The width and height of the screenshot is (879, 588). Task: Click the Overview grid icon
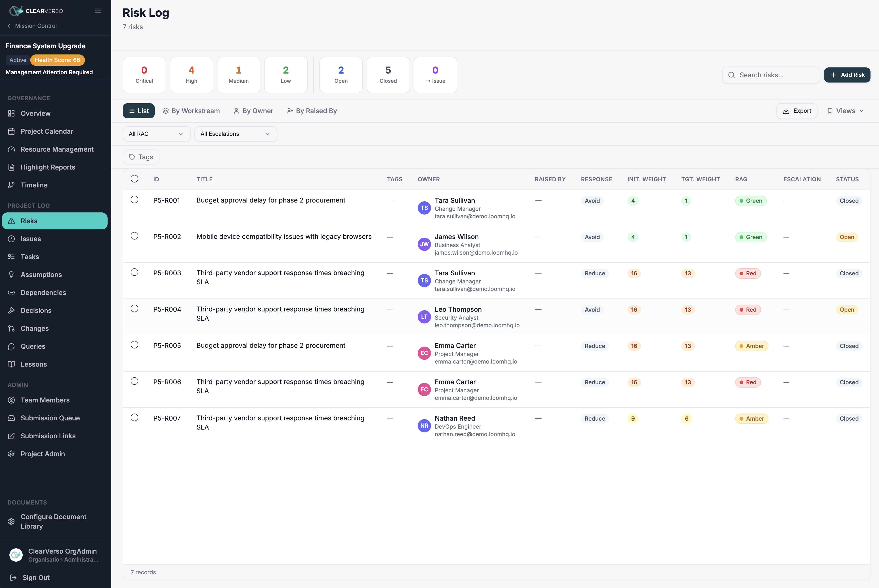pos(11,113)
